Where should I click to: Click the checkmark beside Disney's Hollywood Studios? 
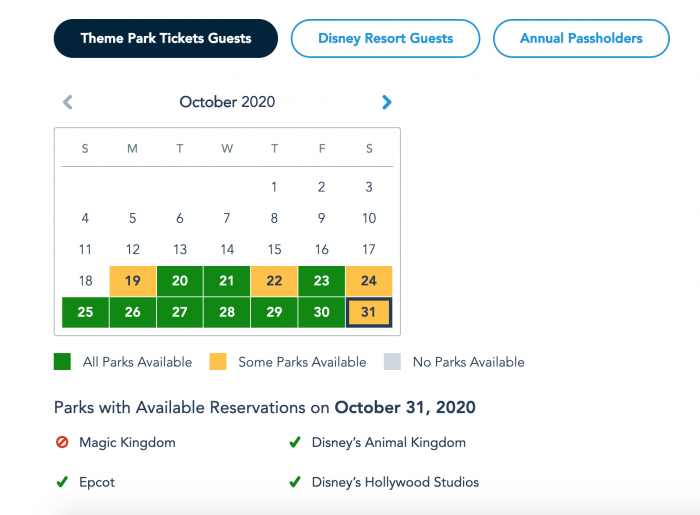coord(295,482)
